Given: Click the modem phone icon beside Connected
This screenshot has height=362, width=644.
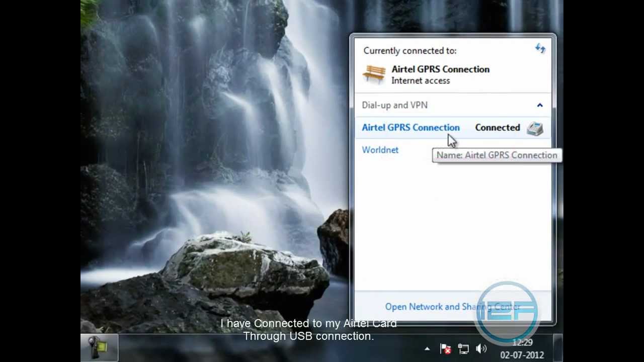Looking at the screenshot, I should coord(535,129).
